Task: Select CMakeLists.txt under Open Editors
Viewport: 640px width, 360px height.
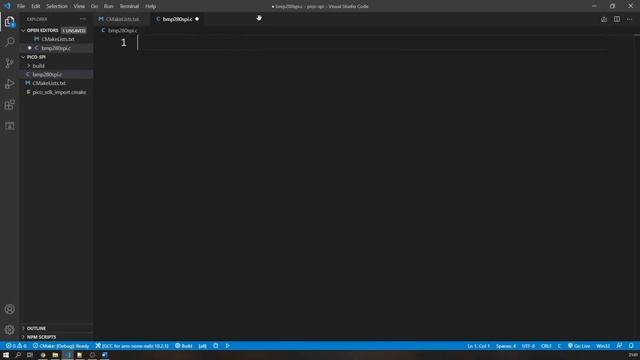Action: coord(58,39)
